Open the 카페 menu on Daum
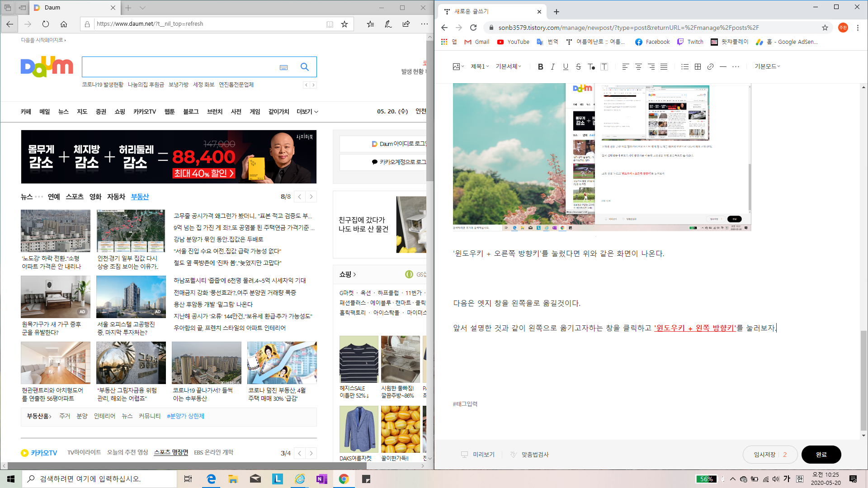 pyautogui.click(x=26, y=112)
